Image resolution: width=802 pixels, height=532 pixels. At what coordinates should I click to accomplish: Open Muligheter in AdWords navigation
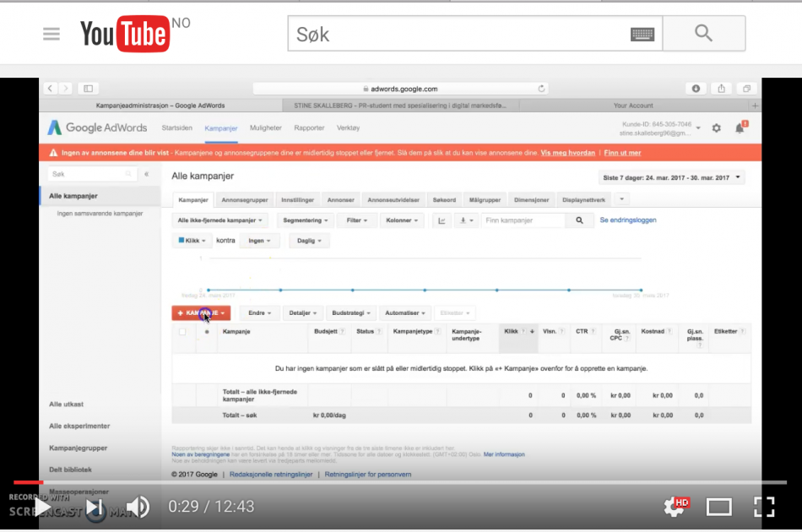point(265,128)
